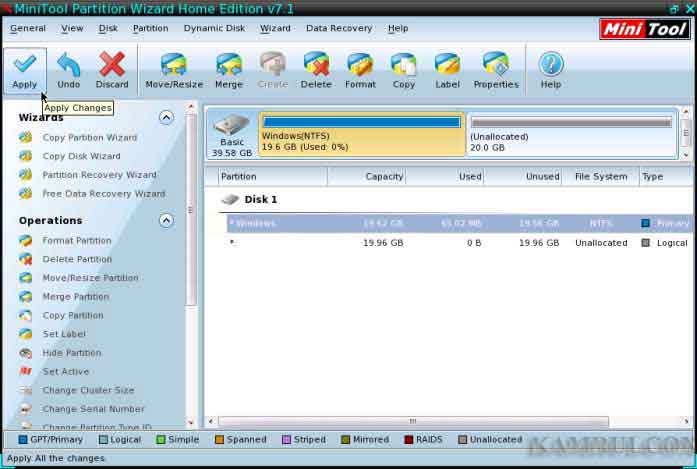Collapse the Operations section

click(x=166, y=220)
